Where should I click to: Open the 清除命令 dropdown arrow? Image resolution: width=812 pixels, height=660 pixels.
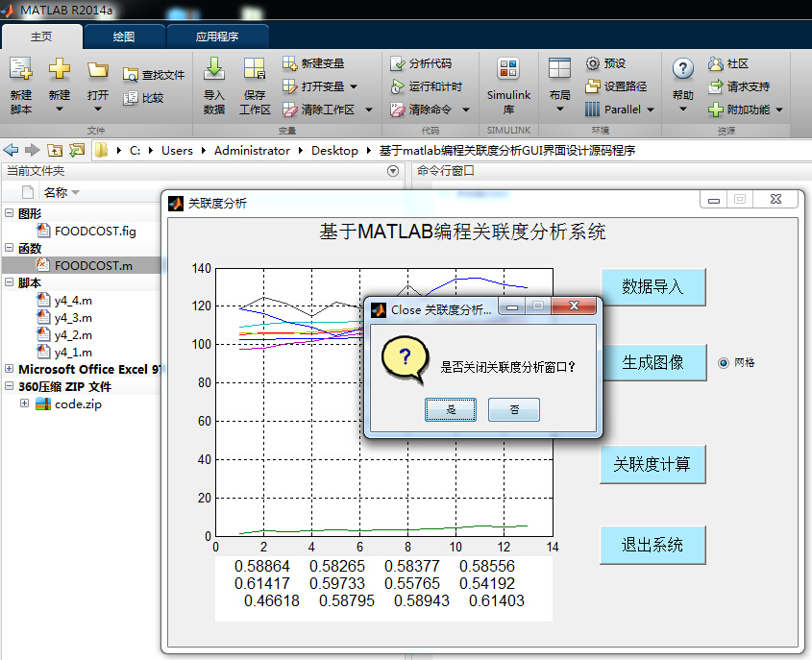click(x=466, y=110)
